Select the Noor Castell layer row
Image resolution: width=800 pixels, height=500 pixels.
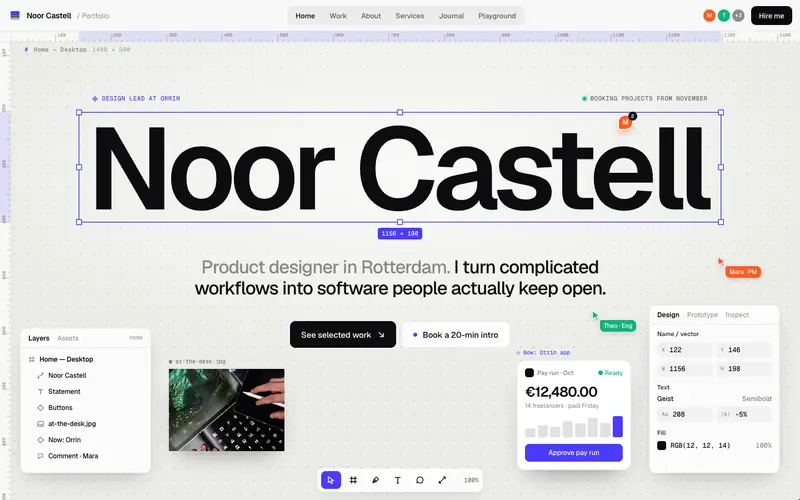point(86,376)
